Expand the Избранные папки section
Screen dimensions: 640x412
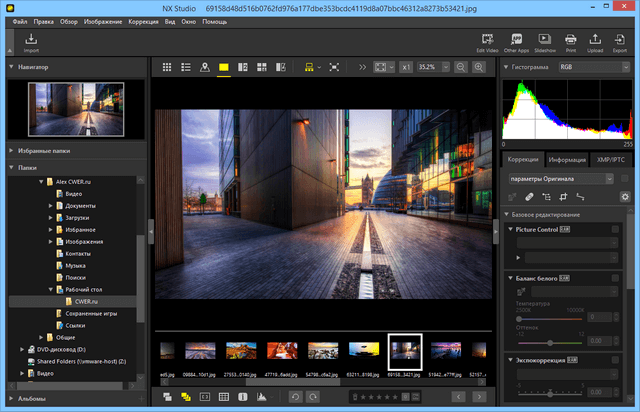(x=45, y=150)
